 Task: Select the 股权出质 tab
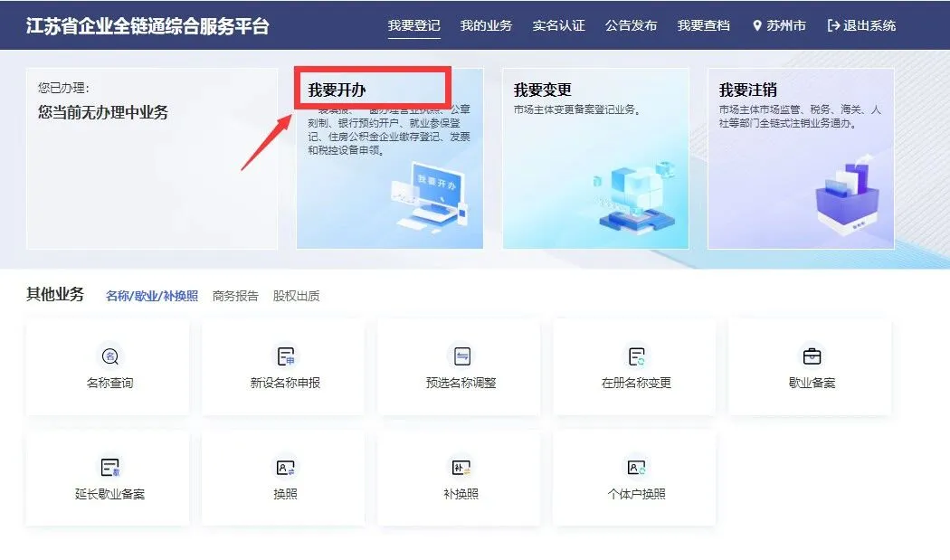tap(297, 296)
